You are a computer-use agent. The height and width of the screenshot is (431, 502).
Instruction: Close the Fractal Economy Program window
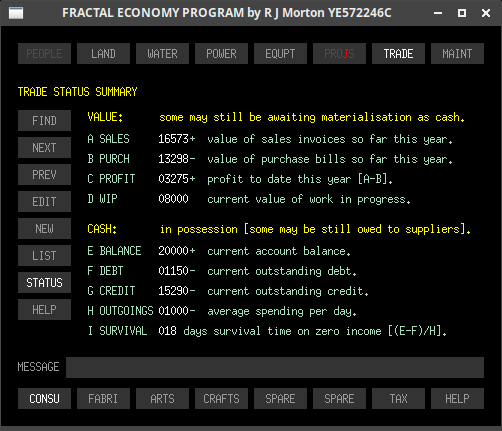click(x=486, y=13)
